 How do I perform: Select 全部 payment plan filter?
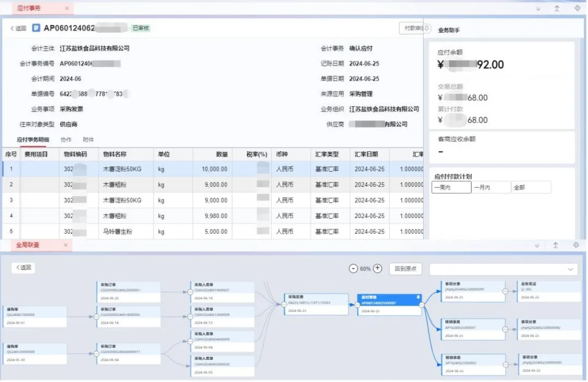531,187
